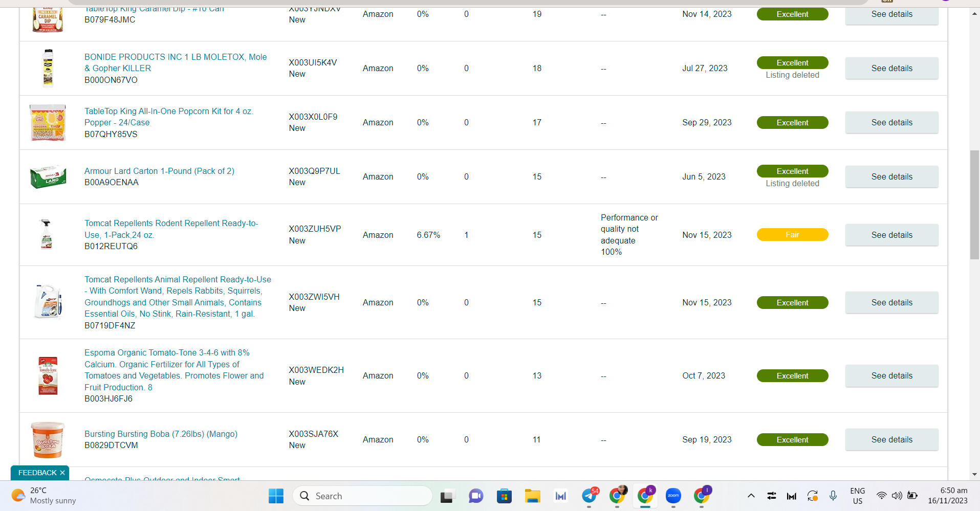
Task: See details for Tomcat Rodent Repellent row
Action: coord(891,235)
